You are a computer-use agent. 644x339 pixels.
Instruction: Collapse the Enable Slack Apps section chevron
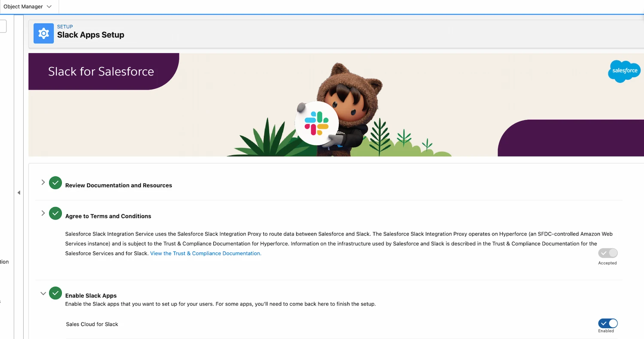[43, 294]
